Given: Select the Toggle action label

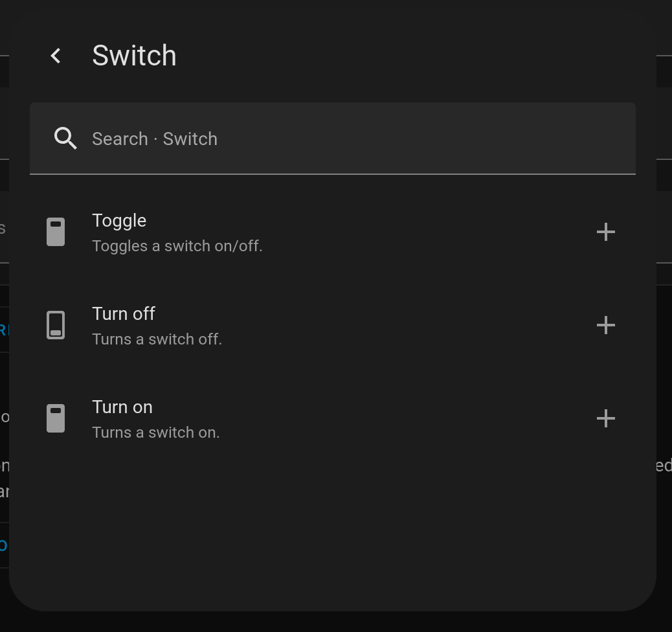Looking at the screenshot, I should (119, 221).
